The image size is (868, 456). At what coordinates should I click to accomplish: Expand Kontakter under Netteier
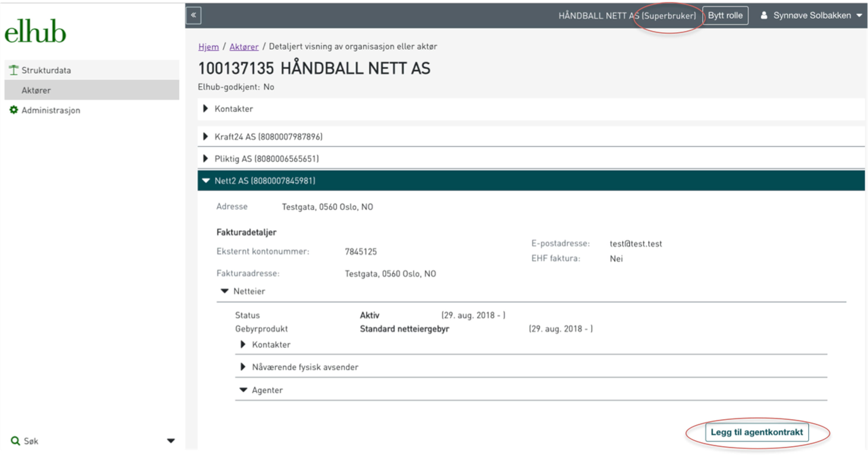tap(531, 344)
